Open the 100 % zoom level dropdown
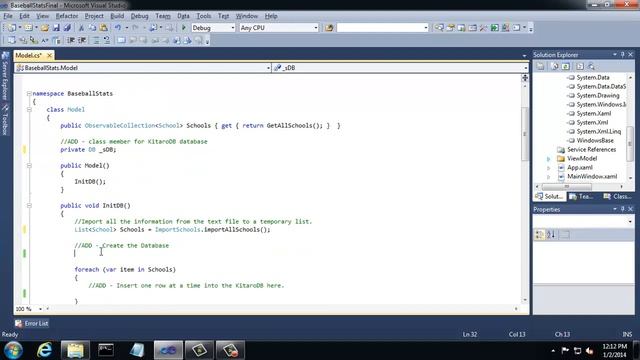The image size is (640, 360). [40, 309]
